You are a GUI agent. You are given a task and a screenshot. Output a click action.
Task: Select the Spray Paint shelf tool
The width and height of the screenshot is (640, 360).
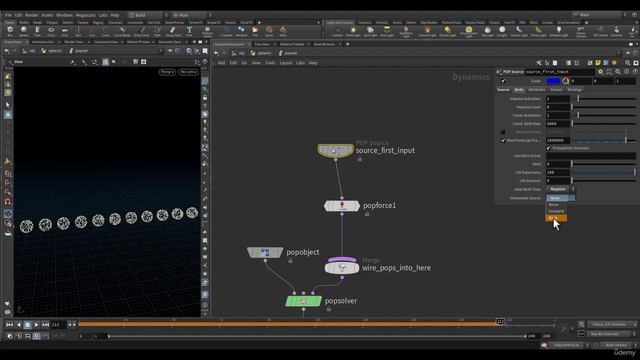point(173,31)
